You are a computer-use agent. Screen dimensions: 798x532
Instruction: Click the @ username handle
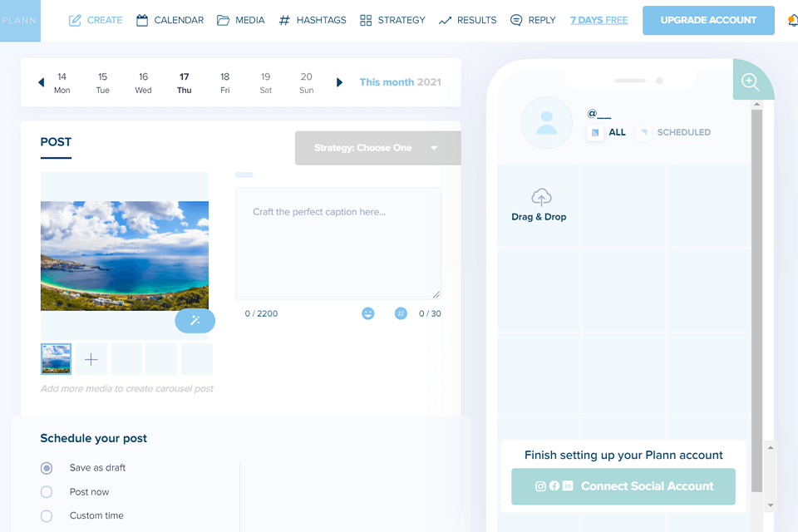point(599,114)
